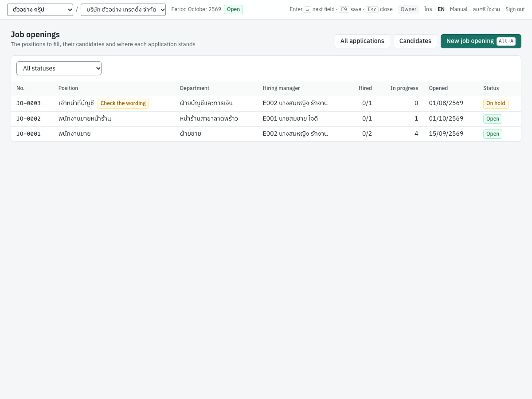The height and width of the screenshot is (399, 532).
Task: Click hiring manager in the JO-0003 row
Action: [295, 103]
